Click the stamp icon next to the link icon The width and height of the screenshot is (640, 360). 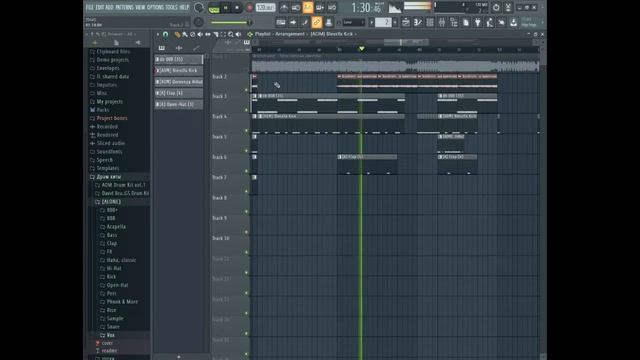pyautogui.click(x=329, y=22)
